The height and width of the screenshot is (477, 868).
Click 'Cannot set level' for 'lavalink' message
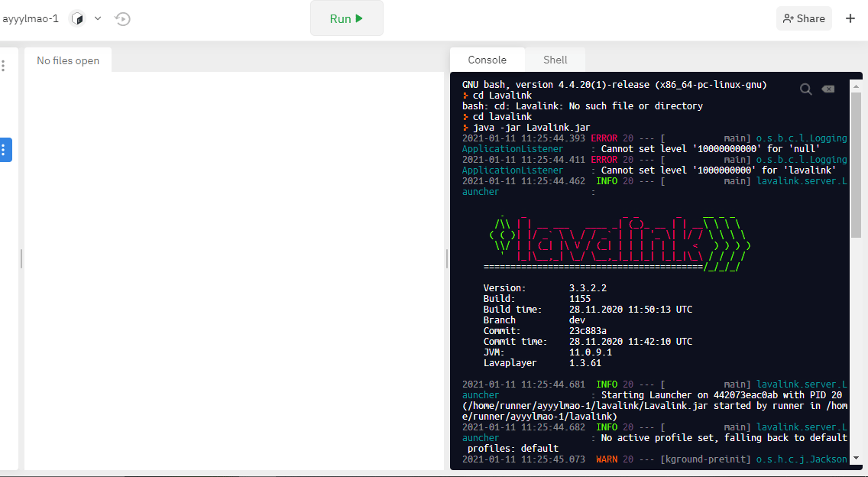pos(718,170)
